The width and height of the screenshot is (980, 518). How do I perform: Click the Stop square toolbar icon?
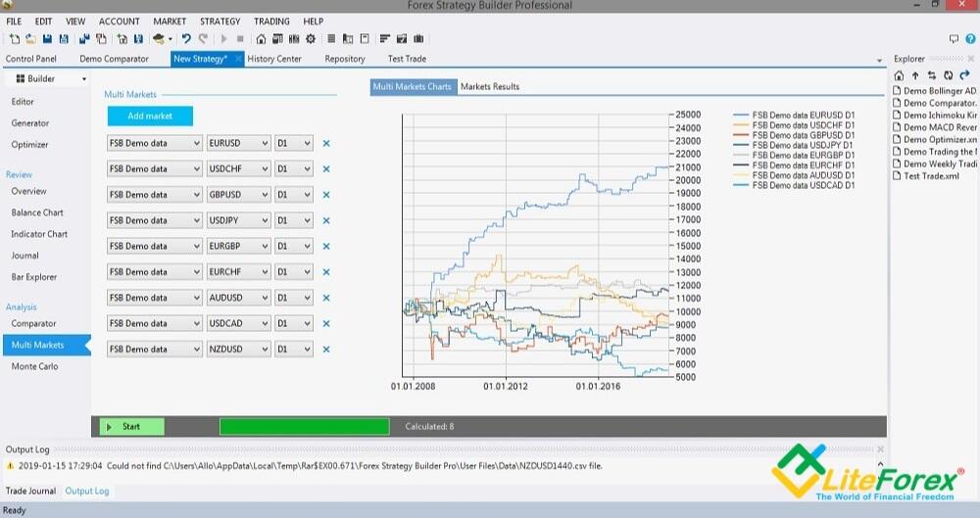pyautogui.click(x=240, y=39)
